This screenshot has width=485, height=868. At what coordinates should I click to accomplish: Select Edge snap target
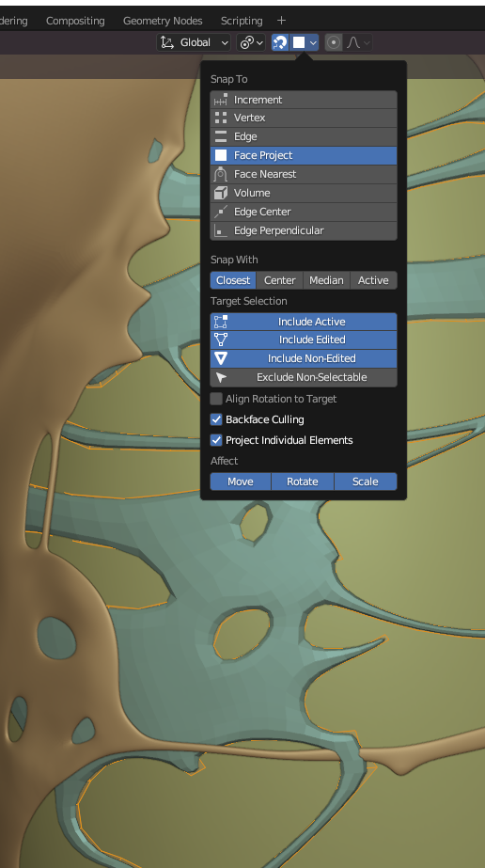tap(304, 136)
